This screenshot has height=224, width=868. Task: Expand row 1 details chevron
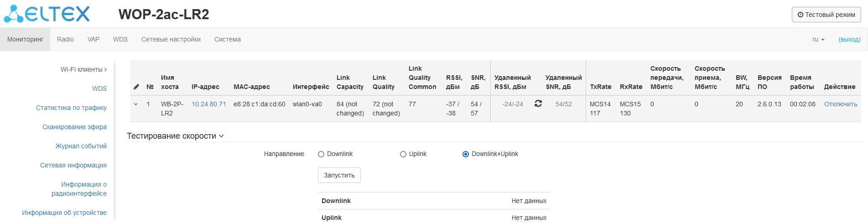[135, 104]
